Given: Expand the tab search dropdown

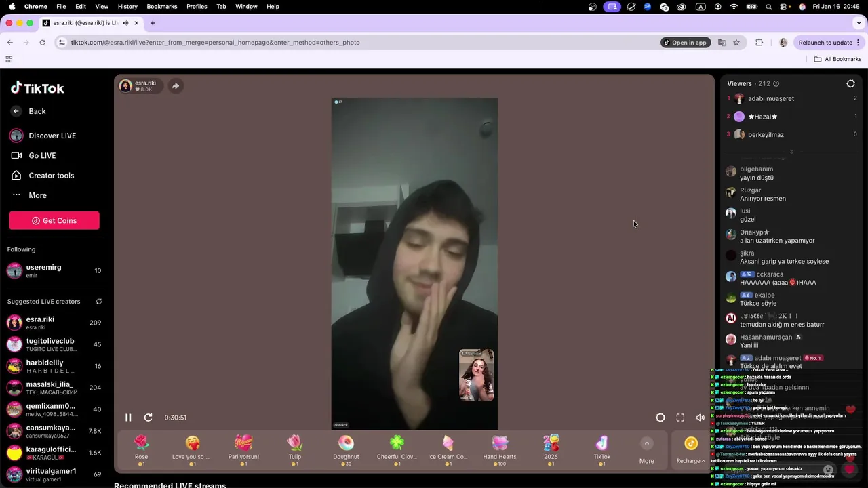Looking at the screenshot, I should [x=859, y=23].
